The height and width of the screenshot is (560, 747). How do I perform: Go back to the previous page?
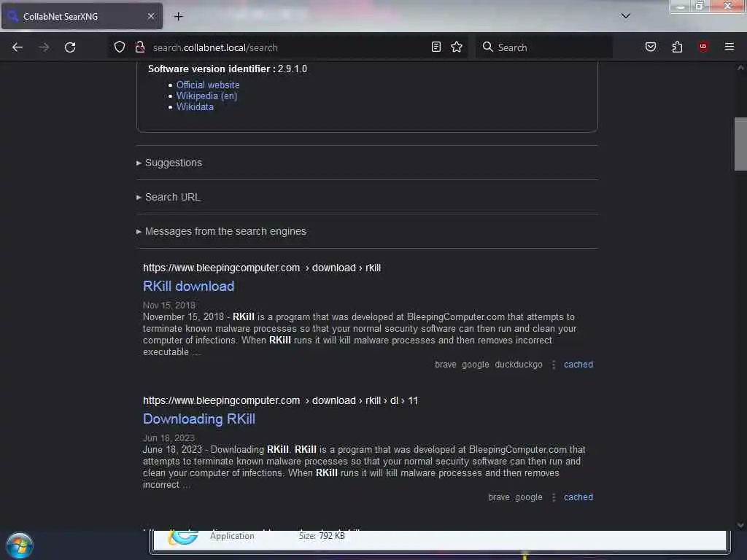click(18, 47)
